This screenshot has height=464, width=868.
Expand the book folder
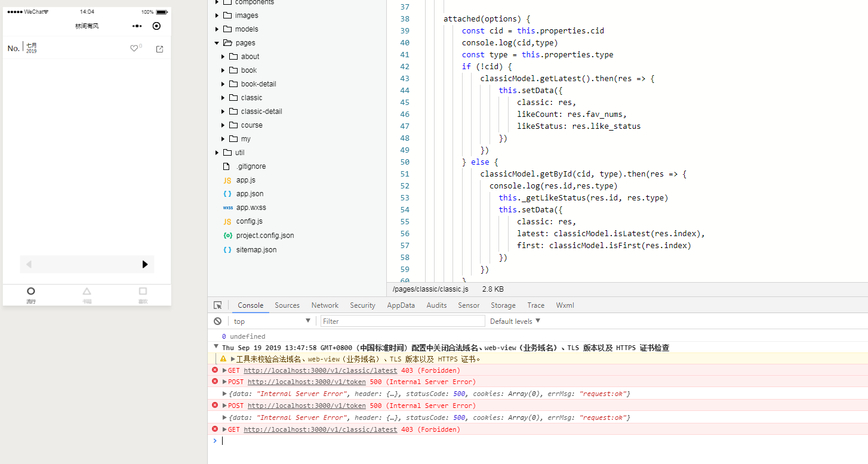click(223, 70)
